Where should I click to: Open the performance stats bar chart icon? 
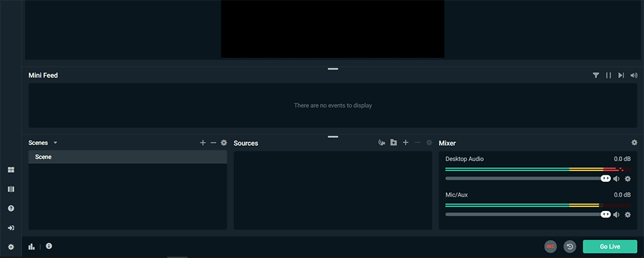31,246
